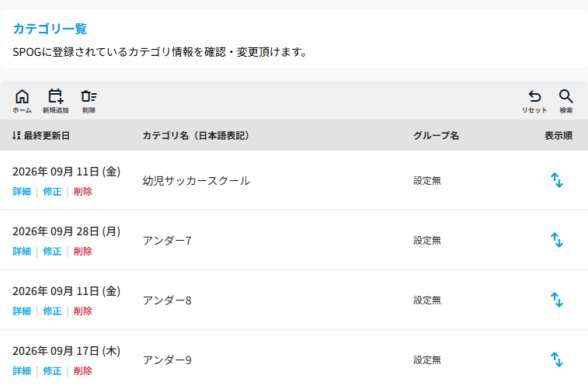Sort by 最終更新日 column header
This screenshot has height=389, width=588.
(x=41, y=136)
